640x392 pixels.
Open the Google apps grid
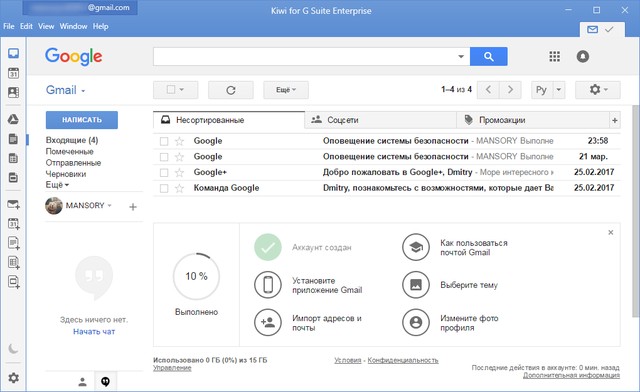[554, 56]
